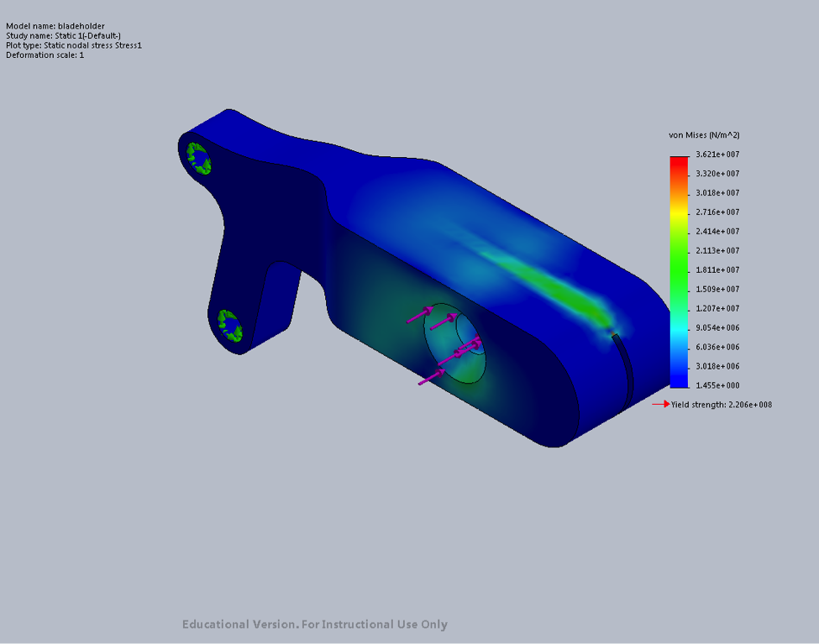Click legend value 1.509e+007
Screen dimensions: 819x644
point(717,290)
